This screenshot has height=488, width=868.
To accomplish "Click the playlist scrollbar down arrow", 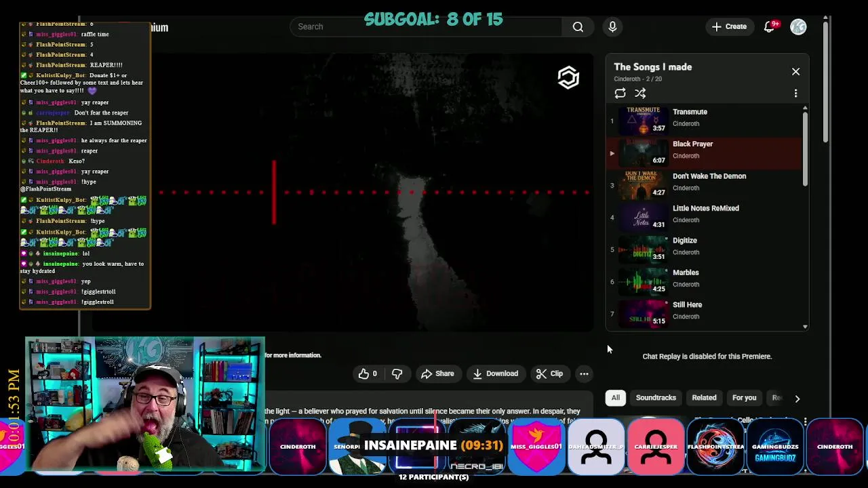I will 805,327.
